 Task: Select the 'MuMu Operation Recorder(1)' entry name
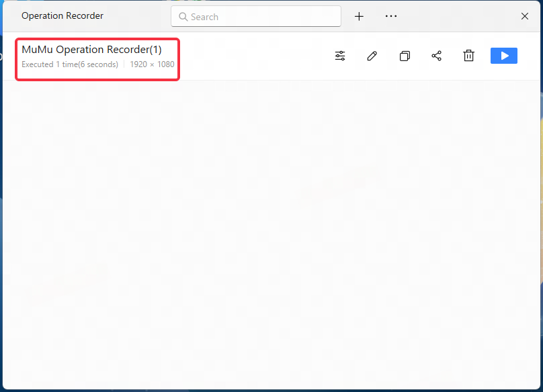point(92,50)
